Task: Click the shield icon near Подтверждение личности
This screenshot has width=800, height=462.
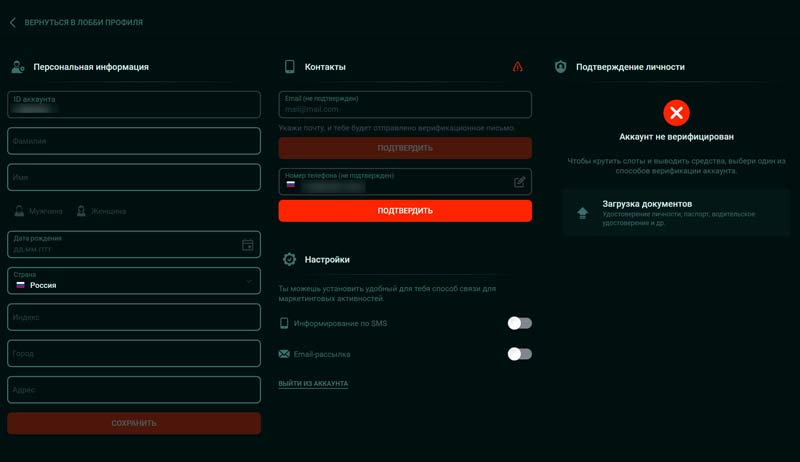Action: (x=561, y=67)
